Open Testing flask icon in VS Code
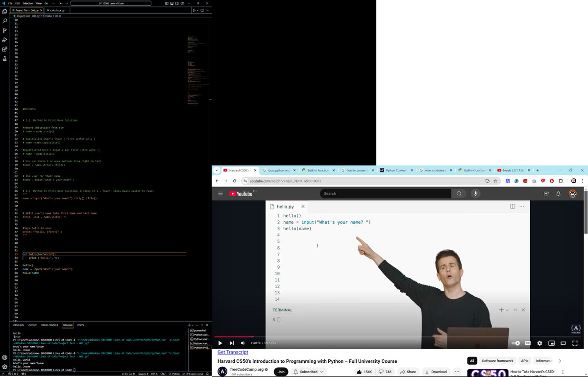588x377 pixels. pos(5,59)
